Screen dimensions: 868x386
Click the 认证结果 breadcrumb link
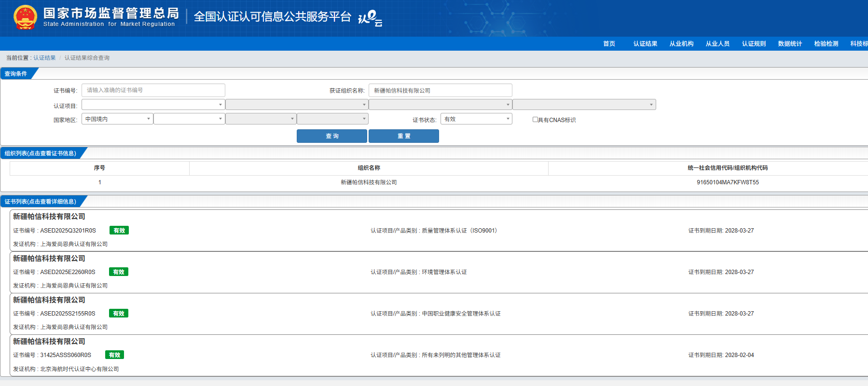point(44,58)
